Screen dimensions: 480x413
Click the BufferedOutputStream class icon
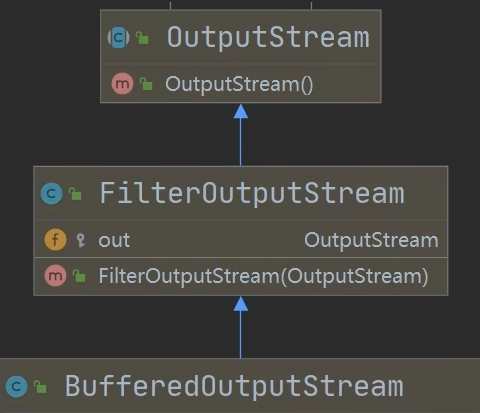click(x=16, y=386)
